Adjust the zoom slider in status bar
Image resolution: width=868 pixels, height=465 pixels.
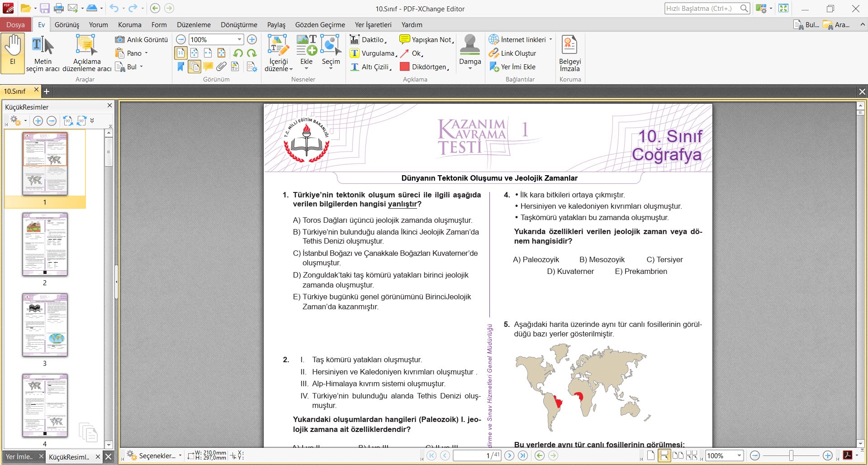[x=791, y=455]
